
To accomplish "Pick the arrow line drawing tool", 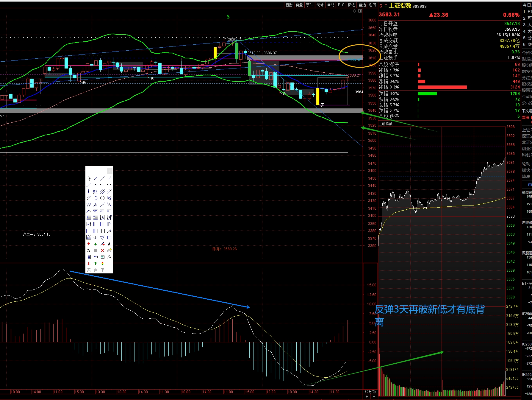I will tap(109, 178).
